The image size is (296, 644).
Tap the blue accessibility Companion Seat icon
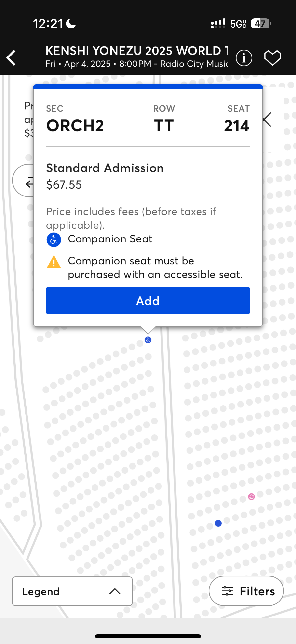click(54, 240)
